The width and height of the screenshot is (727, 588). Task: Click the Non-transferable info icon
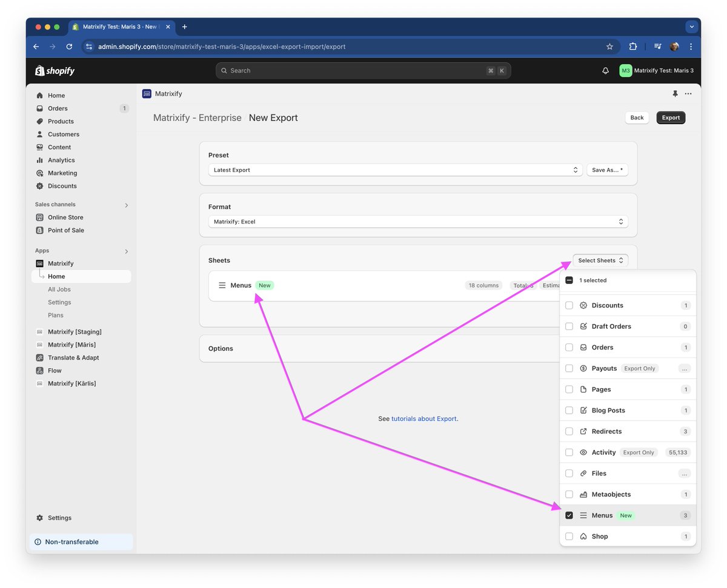38,542
